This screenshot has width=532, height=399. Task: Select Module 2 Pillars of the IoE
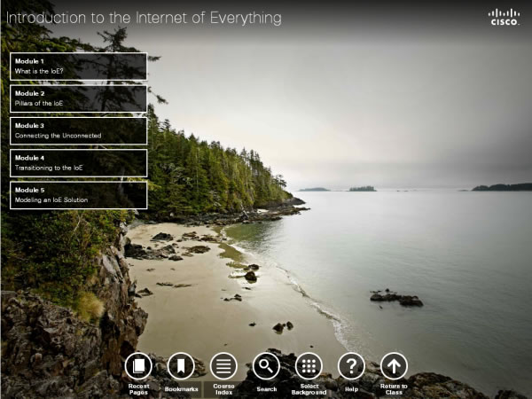click(79, 98)
